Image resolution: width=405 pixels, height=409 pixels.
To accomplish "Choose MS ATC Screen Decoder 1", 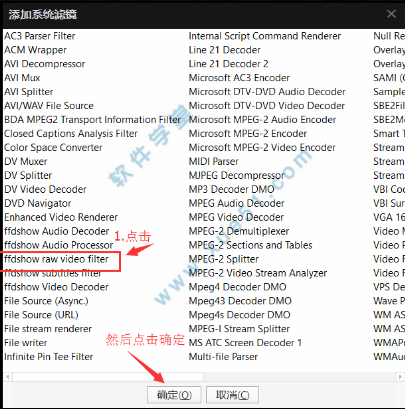I will pyautogui.click(x=245, y=343).
